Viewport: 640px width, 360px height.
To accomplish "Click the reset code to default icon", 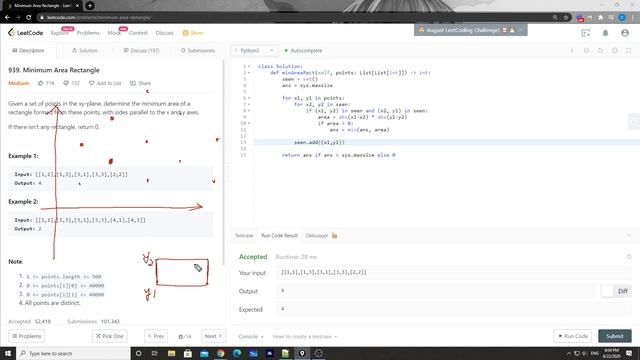I will [x=600, y=50].
